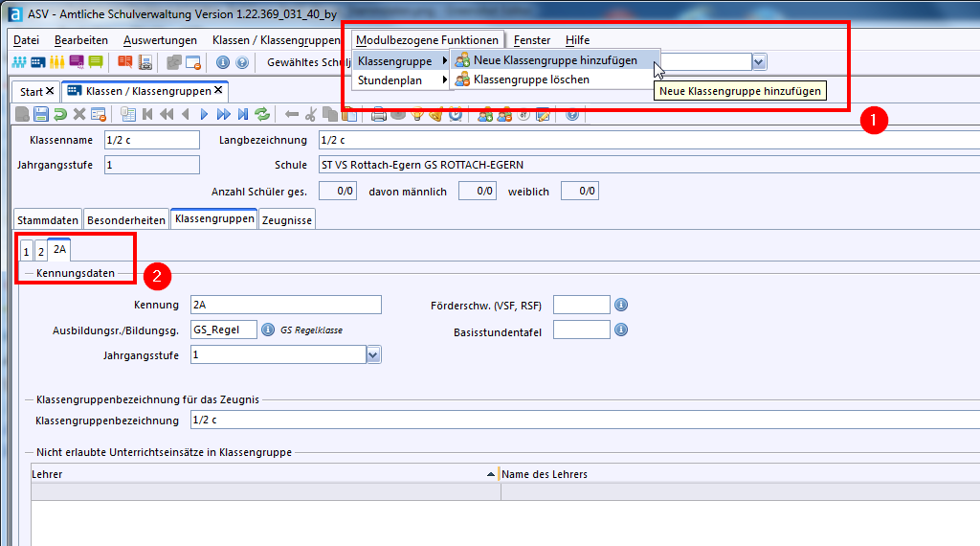Open the Auswertungen menu
This screenshot has width=980, height=546.
(160, 40)
